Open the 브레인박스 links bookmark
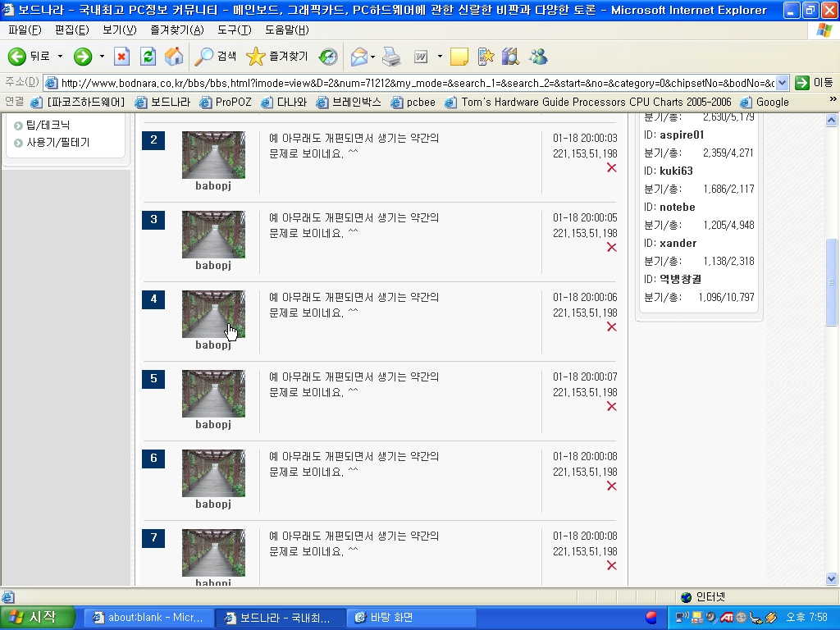 (x=349, y=102)
